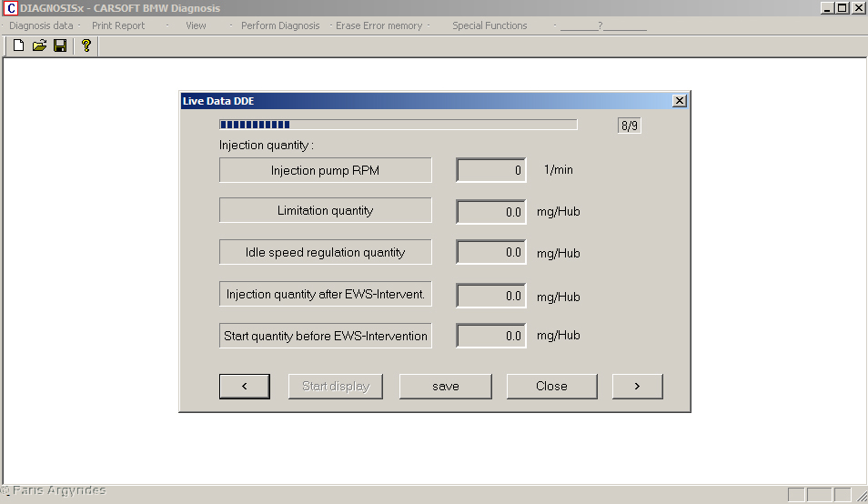Click the save button in dialog
868x504 pixels.
tap(446, 386)
